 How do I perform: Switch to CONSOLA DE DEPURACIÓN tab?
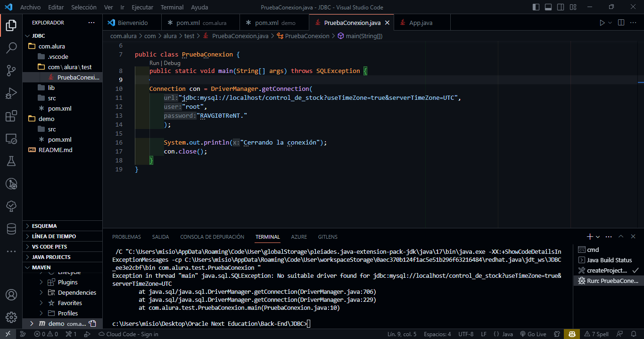212,237
